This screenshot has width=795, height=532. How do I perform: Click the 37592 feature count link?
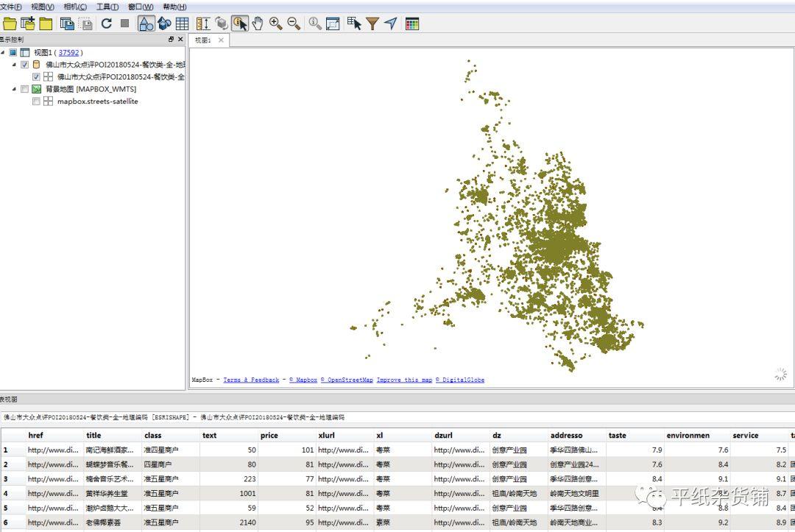pos(68,53)
